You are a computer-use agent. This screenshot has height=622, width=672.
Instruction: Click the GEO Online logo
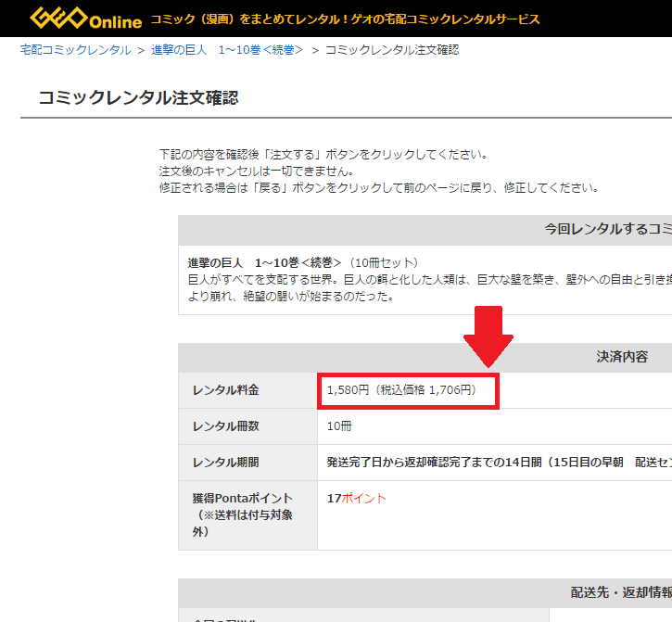(x=85, y=19)
